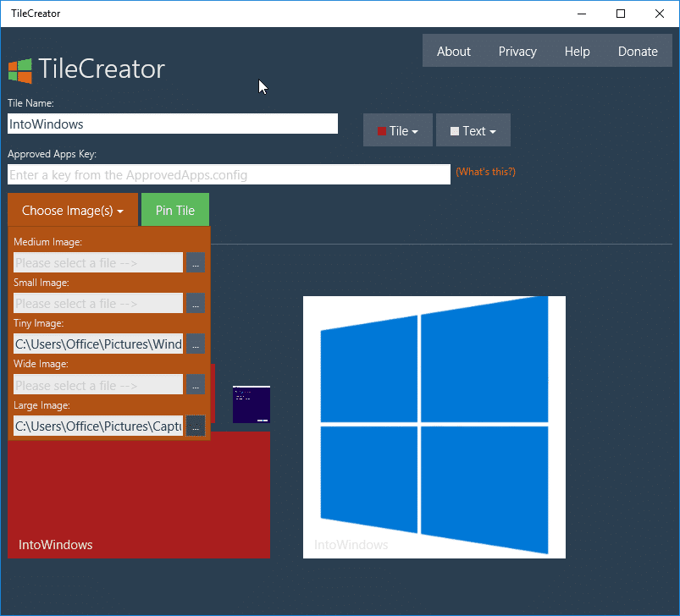Image resolution: width=680 pixels, height=616 pixels.
Task: Toggle the Choose Image(s) dropdown
Action: tap(73, 210)
